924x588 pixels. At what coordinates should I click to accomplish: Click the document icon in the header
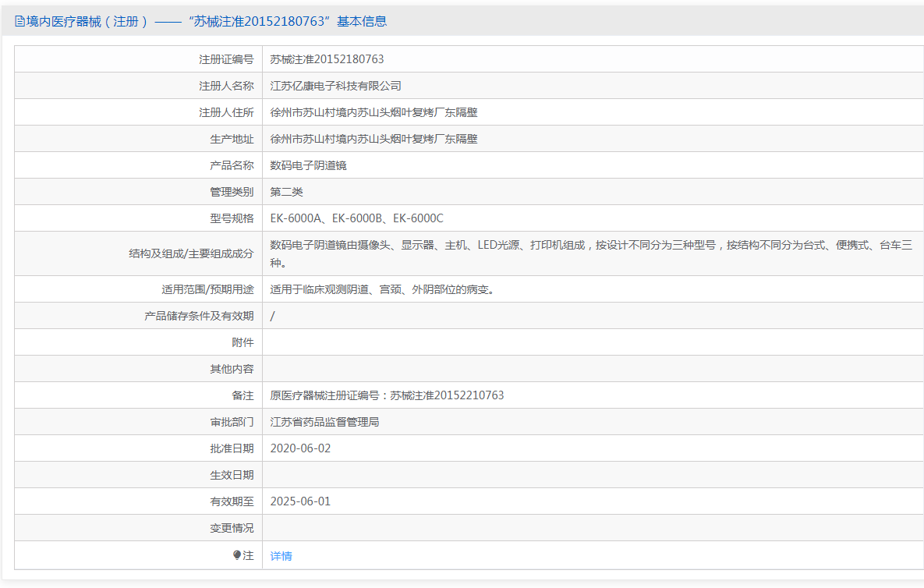(x=19, y=22)
